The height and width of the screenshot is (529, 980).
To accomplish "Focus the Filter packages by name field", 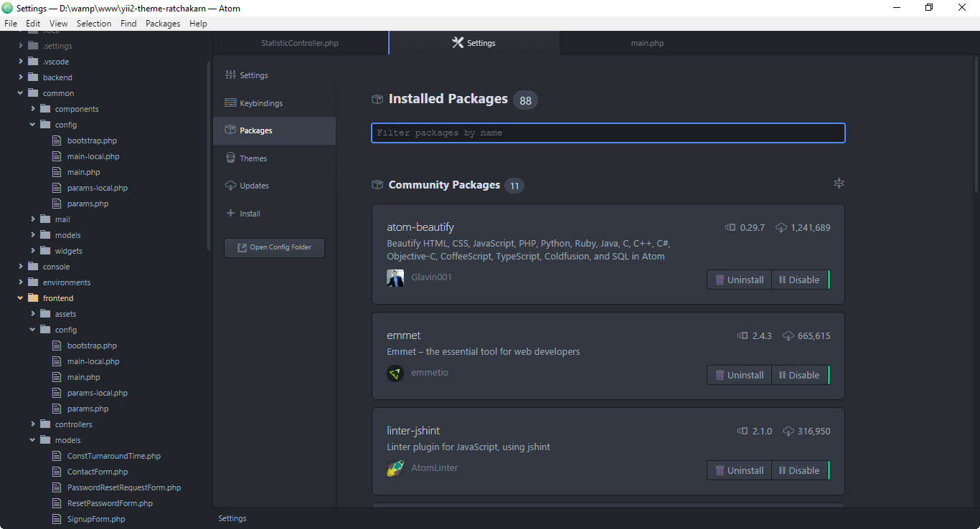I will click(608, 133).
